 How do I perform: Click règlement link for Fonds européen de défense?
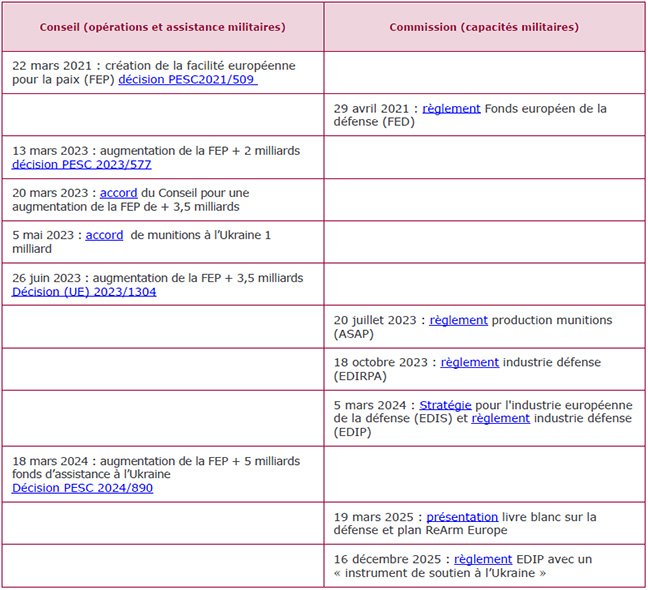click(451, 108)
